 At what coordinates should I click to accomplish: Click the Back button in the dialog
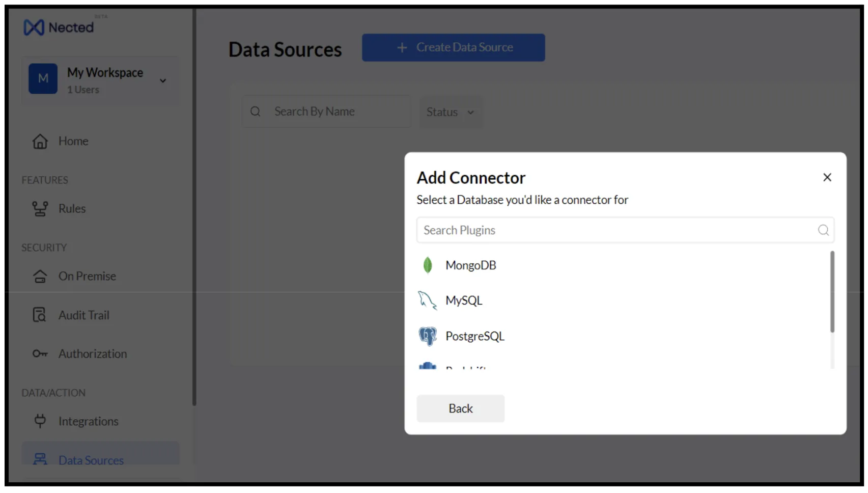pos(461,408)
